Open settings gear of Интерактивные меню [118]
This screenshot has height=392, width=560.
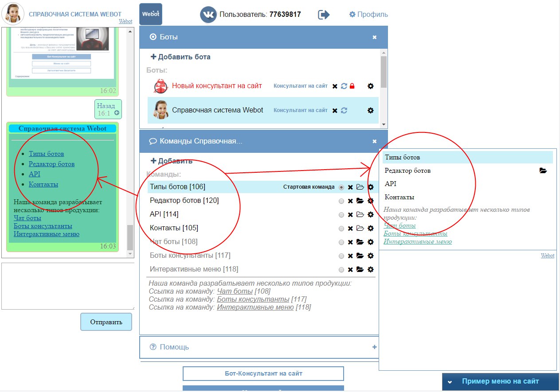(371, 270)
